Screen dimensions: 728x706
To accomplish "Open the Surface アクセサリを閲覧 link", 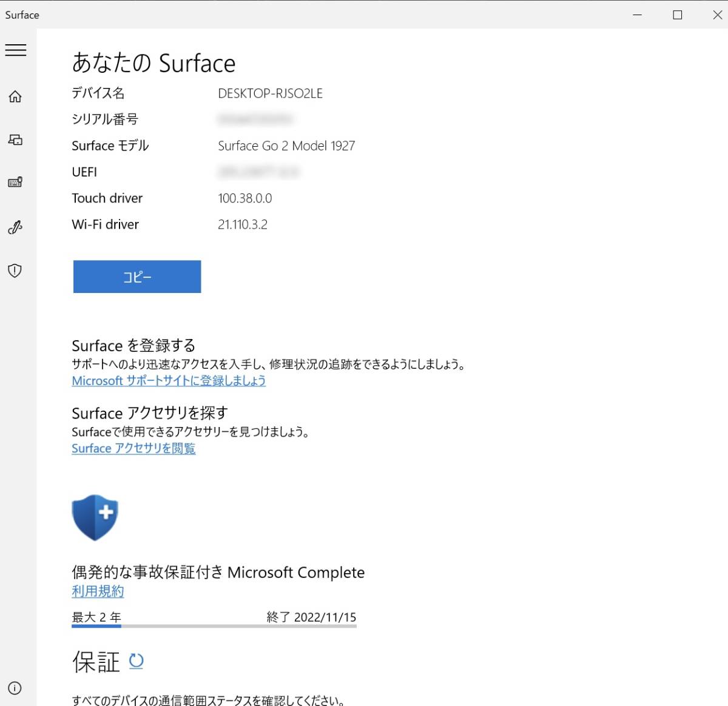I will tap(133, 448).
